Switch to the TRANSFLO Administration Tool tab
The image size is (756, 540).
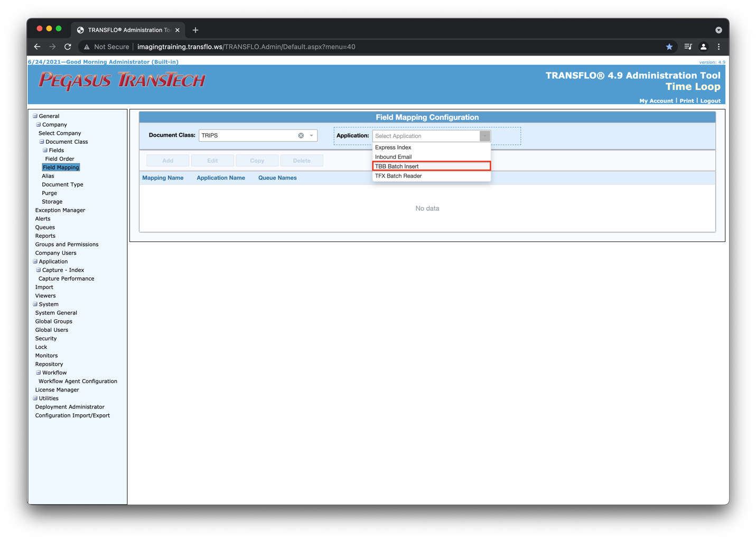[x=127, y=30]
